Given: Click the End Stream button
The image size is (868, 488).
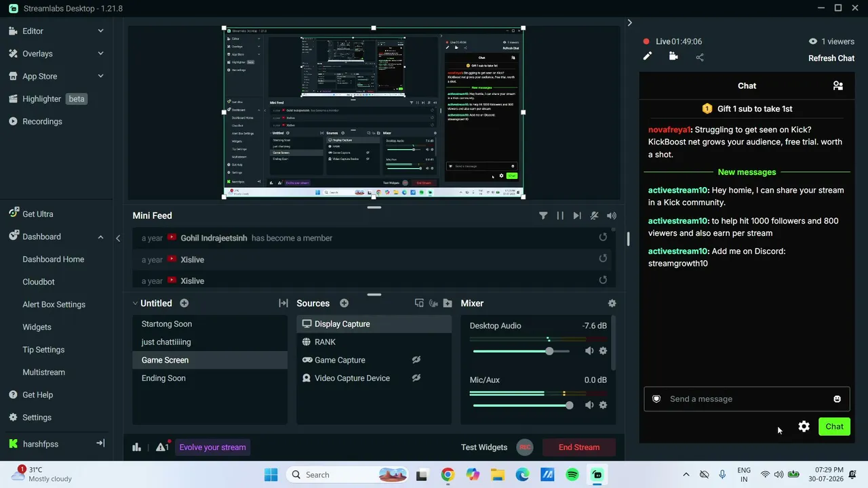Looking at the screenshot, I should 579,447.
